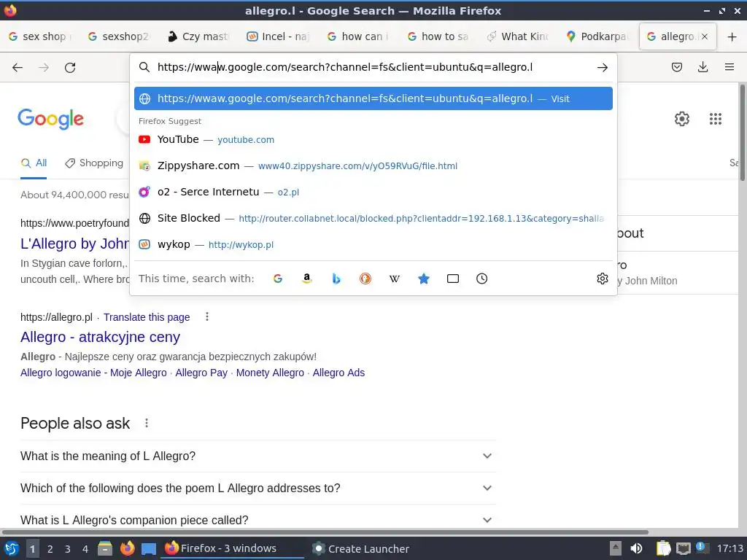Search this time with Bing icon
Viewport: 747px width, 560px height.
(336, 279)
